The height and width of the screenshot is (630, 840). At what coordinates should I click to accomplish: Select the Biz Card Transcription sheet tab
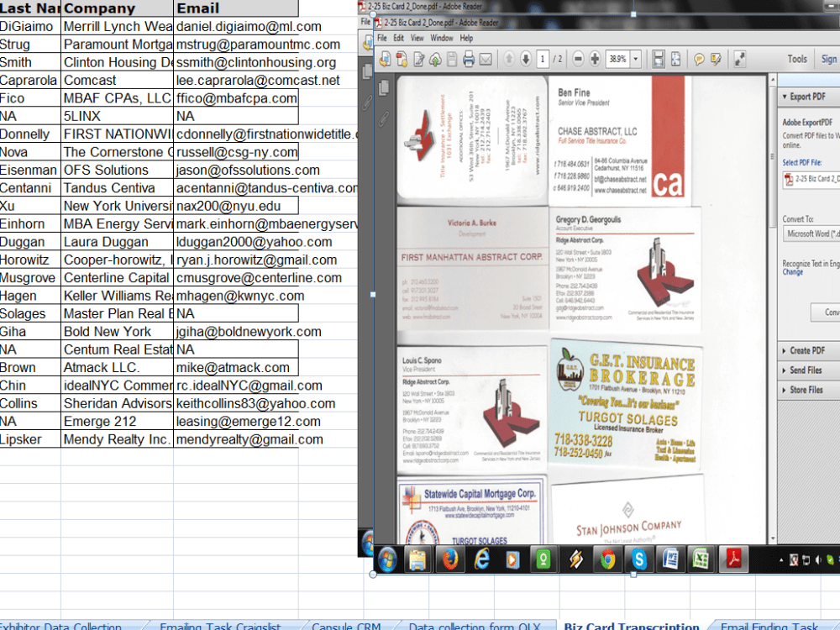tap(632, 626)
